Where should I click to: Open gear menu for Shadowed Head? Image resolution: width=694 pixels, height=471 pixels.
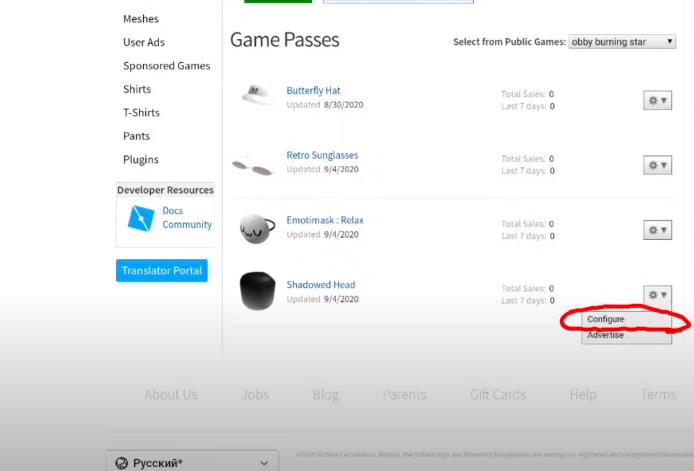coord(657,295)
